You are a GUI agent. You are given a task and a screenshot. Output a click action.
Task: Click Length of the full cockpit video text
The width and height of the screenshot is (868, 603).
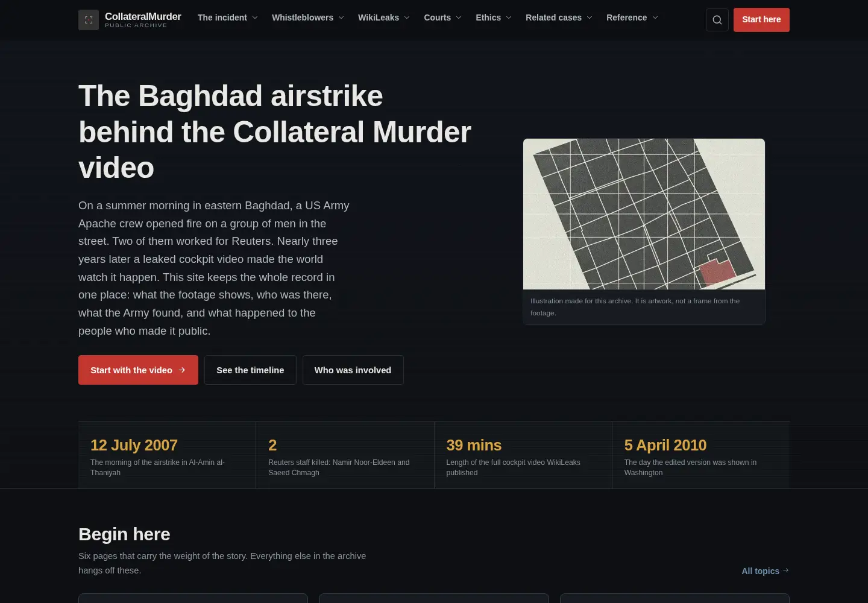point(513,467)
